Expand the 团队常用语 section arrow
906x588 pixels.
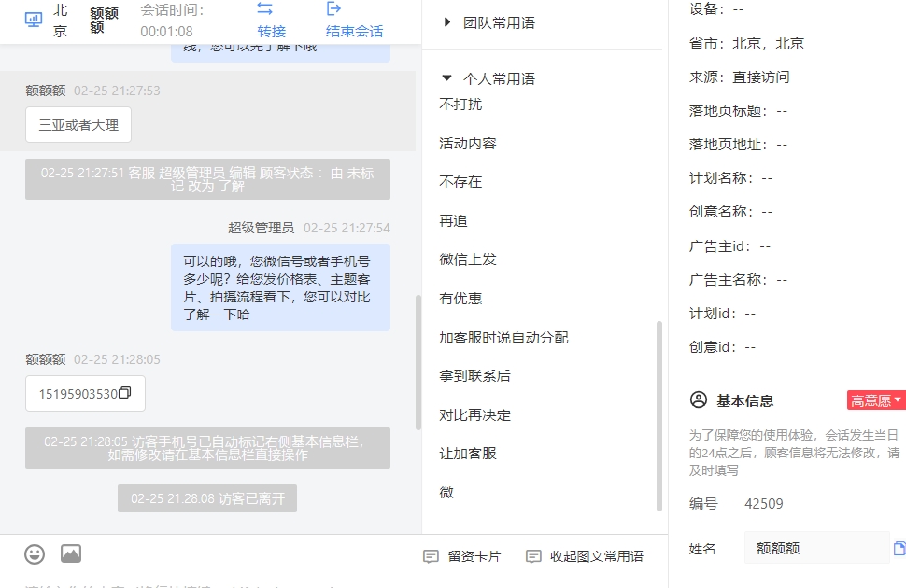(446, 22)
